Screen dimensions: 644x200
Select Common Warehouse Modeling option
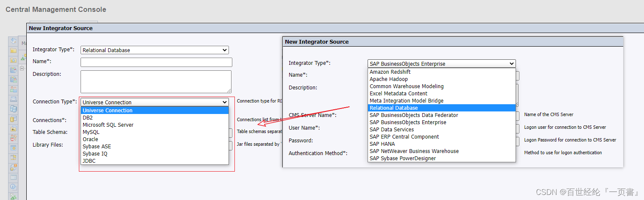coord(442,86)
